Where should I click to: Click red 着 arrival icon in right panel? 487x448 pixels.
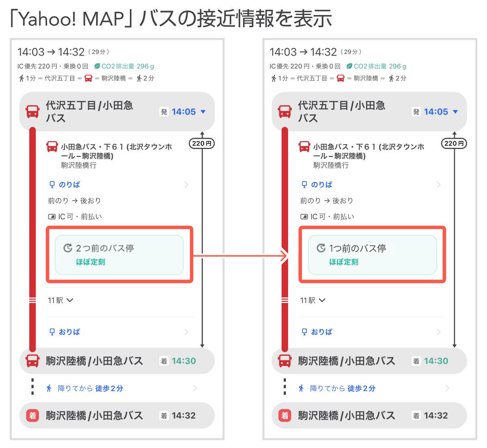[x=285, y=416]
